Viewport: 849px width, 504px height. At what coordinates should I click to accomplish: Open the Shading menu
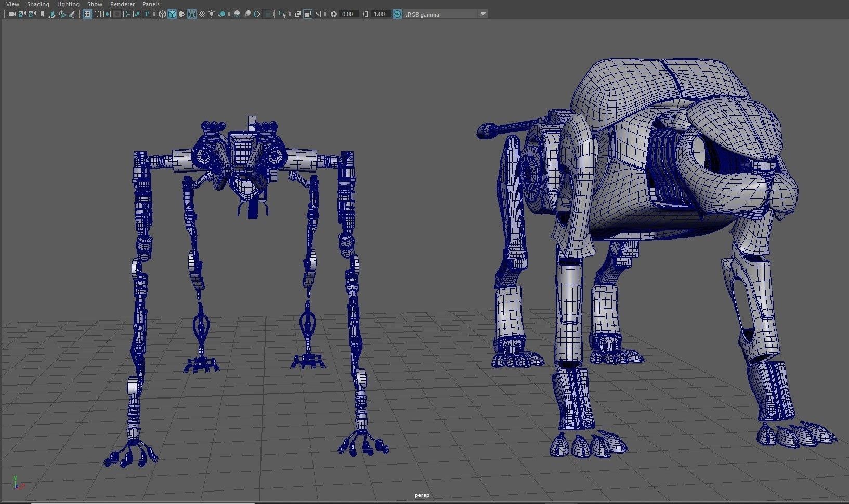pos(38,4)
